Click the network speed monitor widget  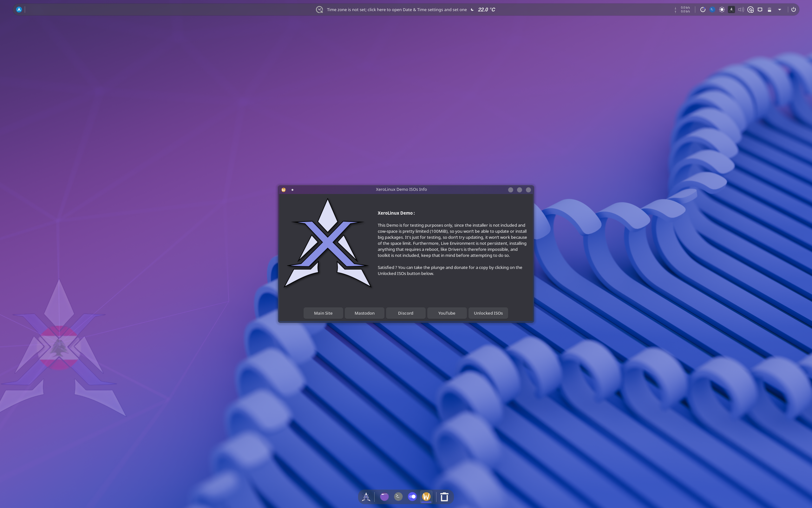[x=683, y=10]
